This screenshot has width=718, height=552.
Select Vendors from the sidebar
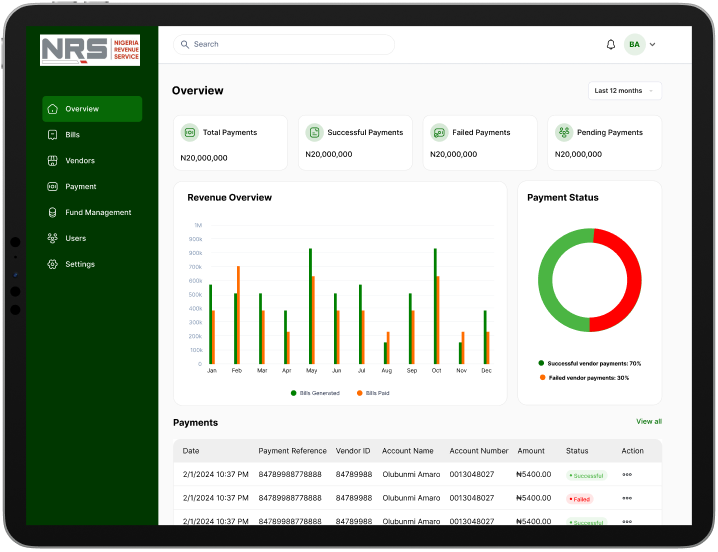(80, 161)
